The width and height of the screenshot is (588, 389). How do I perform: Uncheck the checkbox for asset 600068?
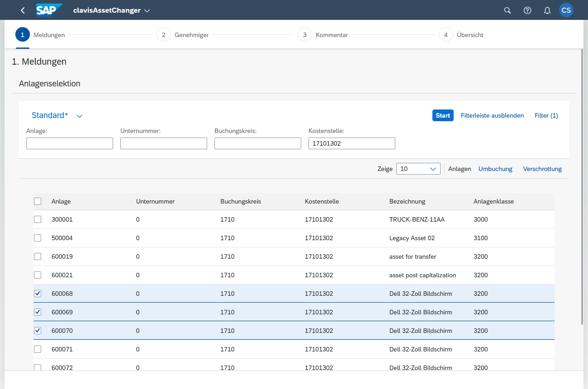click(38, 294)
